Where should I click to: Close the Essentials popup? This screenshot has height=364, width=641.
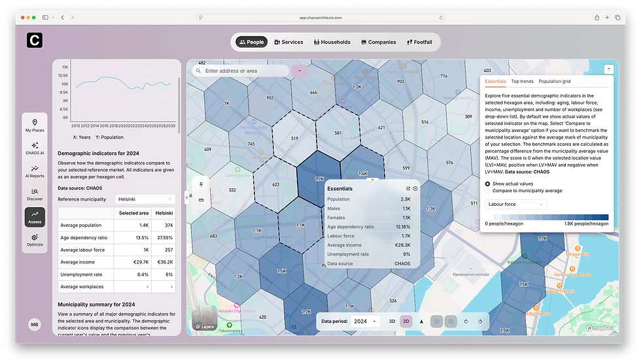[415, 188]
